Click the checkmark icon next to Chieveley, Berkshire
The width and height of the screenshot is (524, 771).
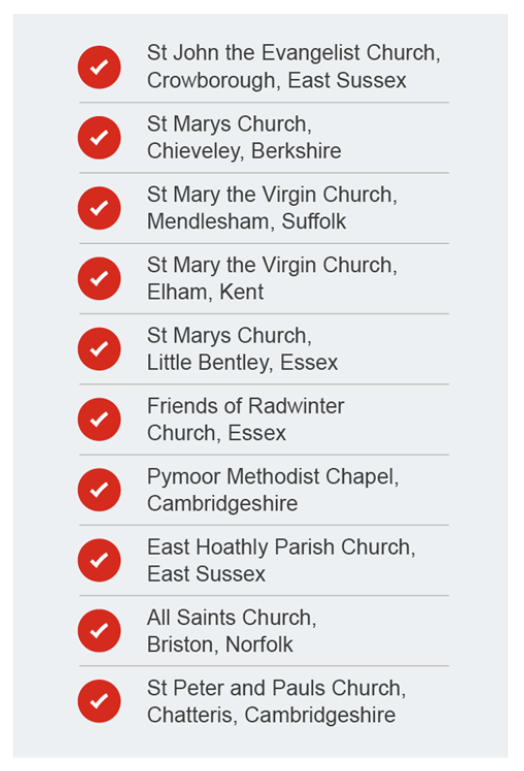pos(99,138)
